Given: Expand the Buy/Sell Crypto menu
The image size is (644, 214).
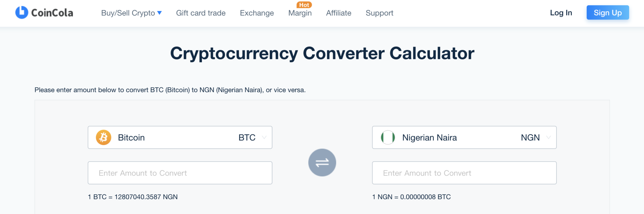Looking at the screenshot, I should [131, 13].
